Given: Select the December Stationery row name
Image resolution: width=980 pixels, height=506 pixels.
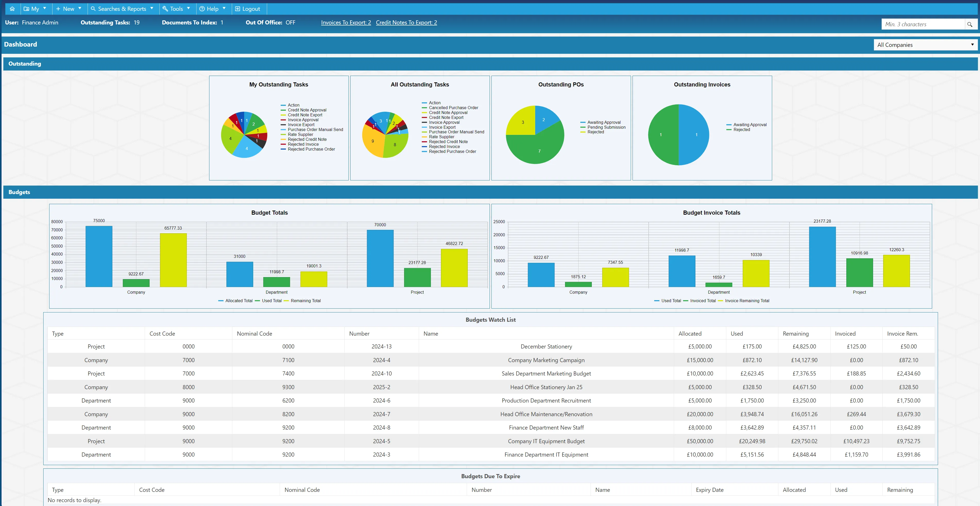Looking at the screenshot, I should coord(546,347).
